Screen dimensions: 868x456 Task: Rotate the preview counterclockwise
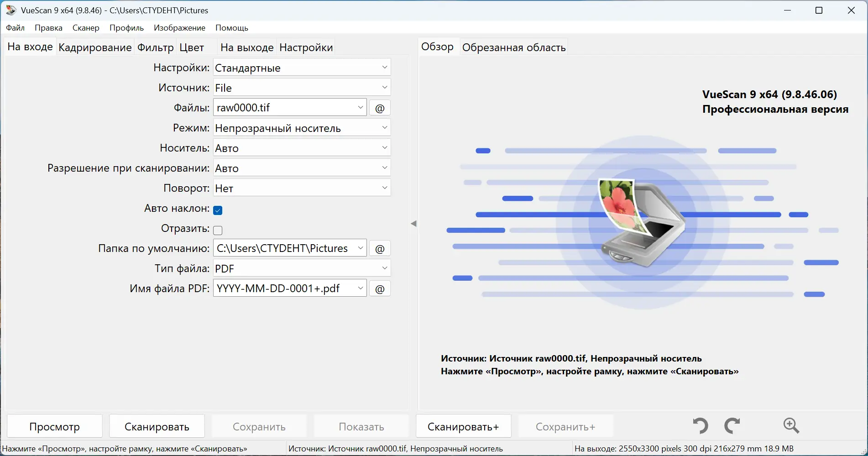pos(700,425)
